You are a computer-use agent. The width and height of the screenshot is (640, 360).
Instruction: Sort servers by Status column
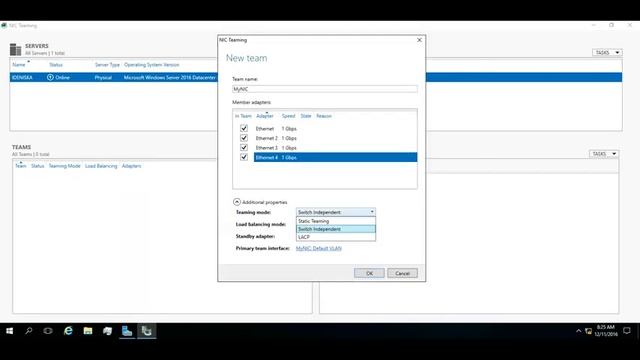(x=56, y=64)
